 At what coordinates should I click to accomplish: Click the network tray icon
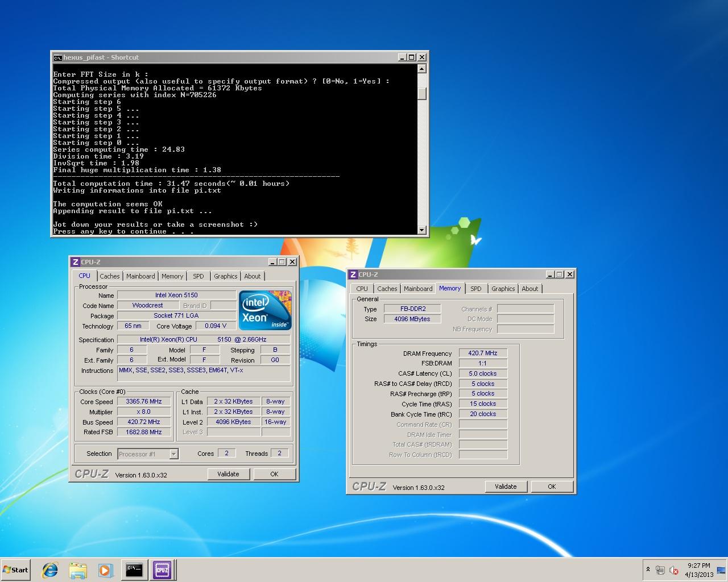point(660,570)
